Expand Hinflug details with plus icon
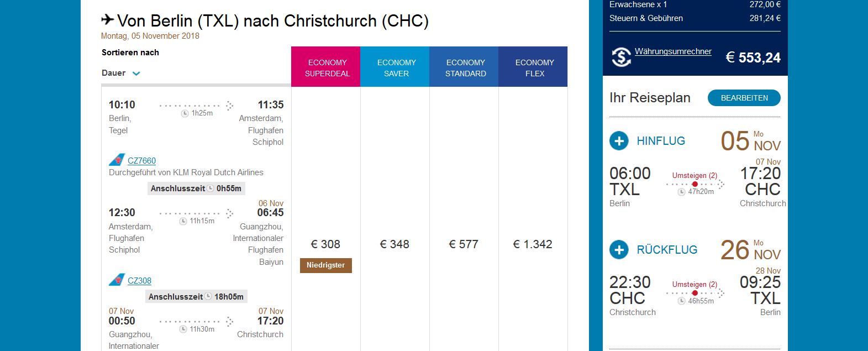 (619, 141)
